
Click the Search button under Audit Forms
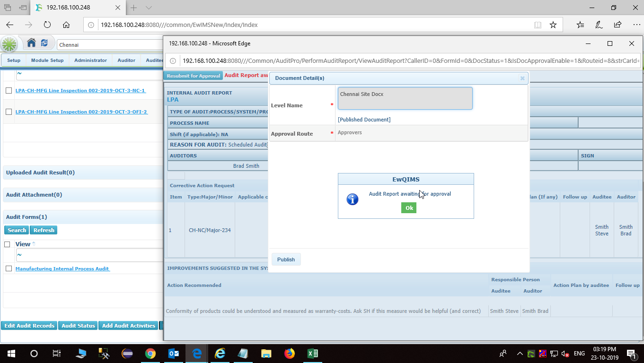pyautogui.click(x=17, y=230)
